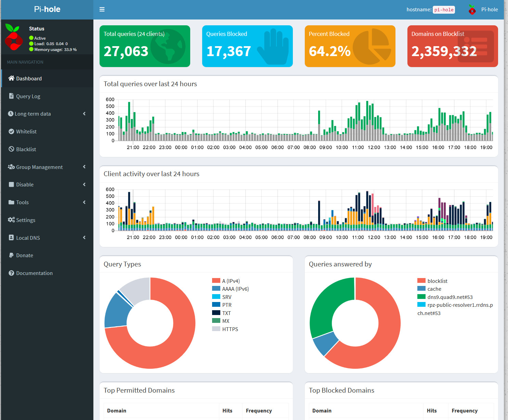Toggle the hamburger sidebar menu

tap(102, 10)
